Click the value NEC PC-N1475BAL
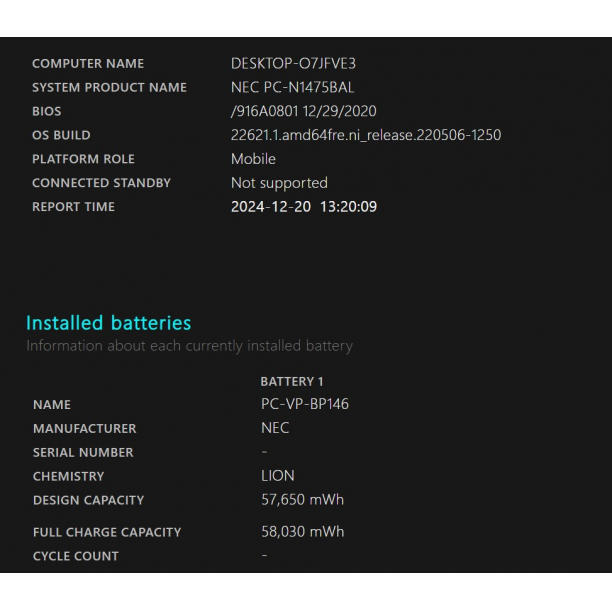 [292, 87]
